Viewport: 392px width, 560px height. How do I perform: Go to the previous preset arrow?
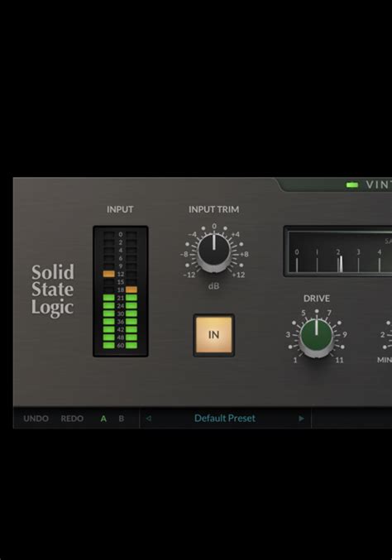click(149, 419)
